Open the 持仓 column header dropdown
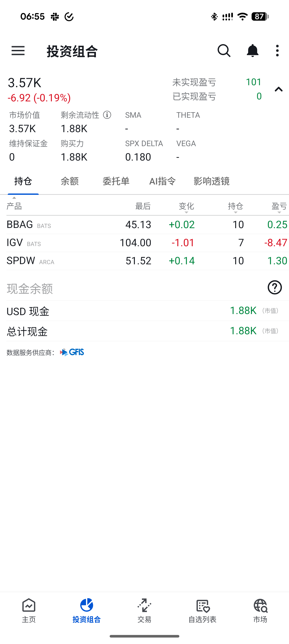The width and height of the screenshot is (289, 644). tap(235, 207)
